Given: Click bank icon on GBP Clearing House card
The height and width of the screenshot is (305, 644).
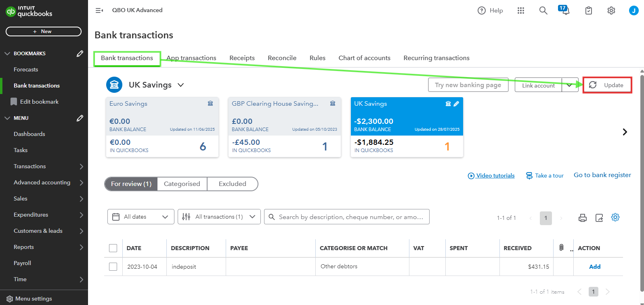Looking at the screenshot, I should (x=333, y=103).
